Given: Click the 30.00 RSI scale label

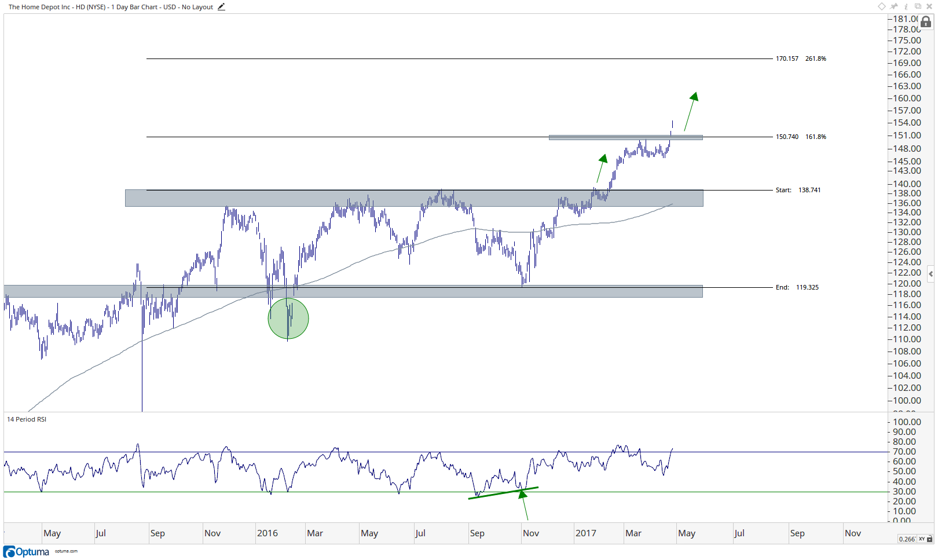Looking at the screenshot, I should (x=904, y=492).
